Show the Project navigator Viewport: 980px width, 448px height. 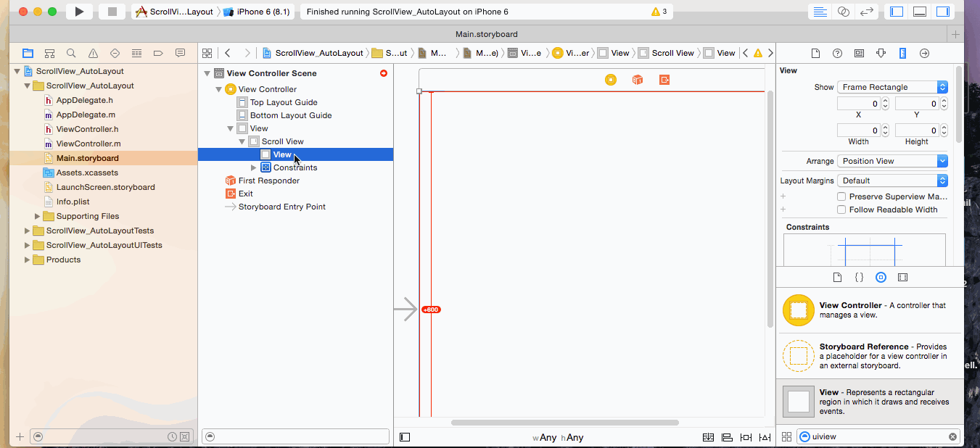tap(28, 53)
